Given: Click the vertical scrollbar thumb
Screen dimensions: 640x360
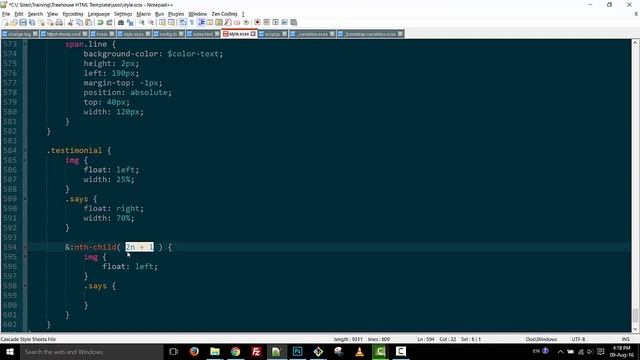Looking at the screenshot, I should pos(635,316).
